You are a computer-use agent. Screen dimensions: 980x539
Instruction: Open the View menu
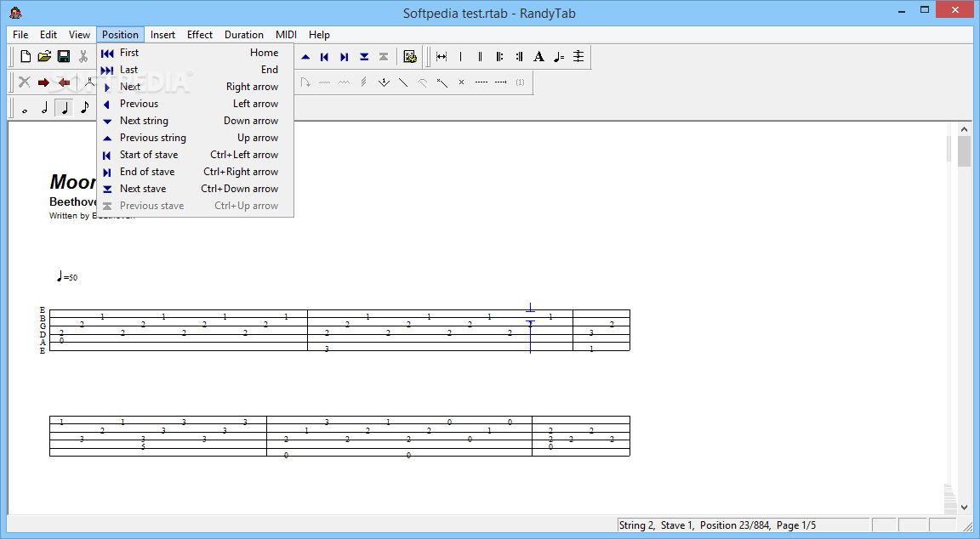pyautogui.click(x=79, y=35)
